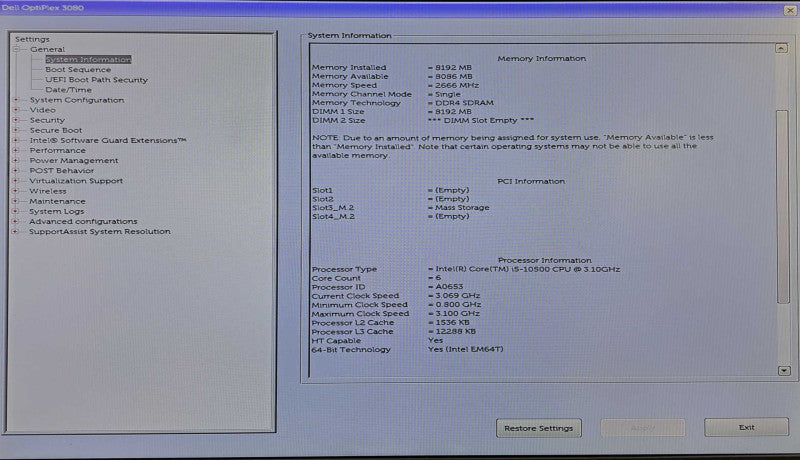Select the Power Management label
The width and height of the screenshot is (800, 460).
pos(73,160)
